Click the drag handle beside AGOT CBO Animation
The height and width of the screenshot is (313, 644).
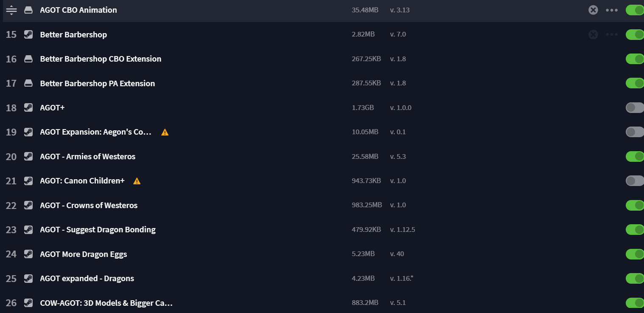pyautogui.click(x=11, y=10)
